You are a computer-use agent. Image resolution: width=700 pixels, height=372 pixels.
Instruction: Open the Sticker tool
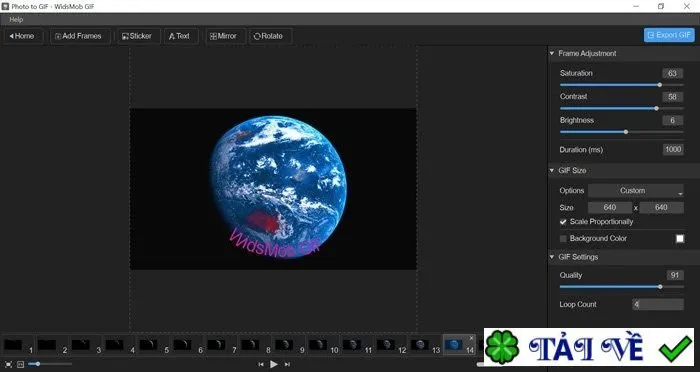coord(139,36)
